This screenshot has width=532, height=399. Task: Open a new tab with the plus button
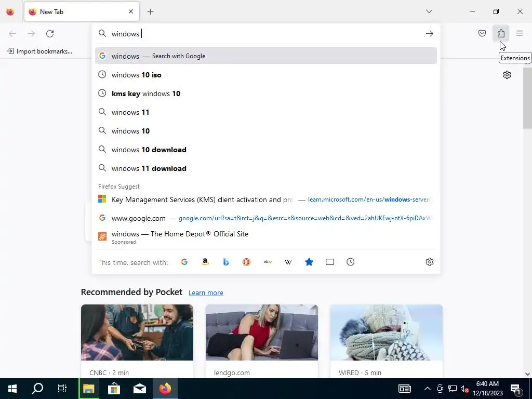click(x=151, y=12)
